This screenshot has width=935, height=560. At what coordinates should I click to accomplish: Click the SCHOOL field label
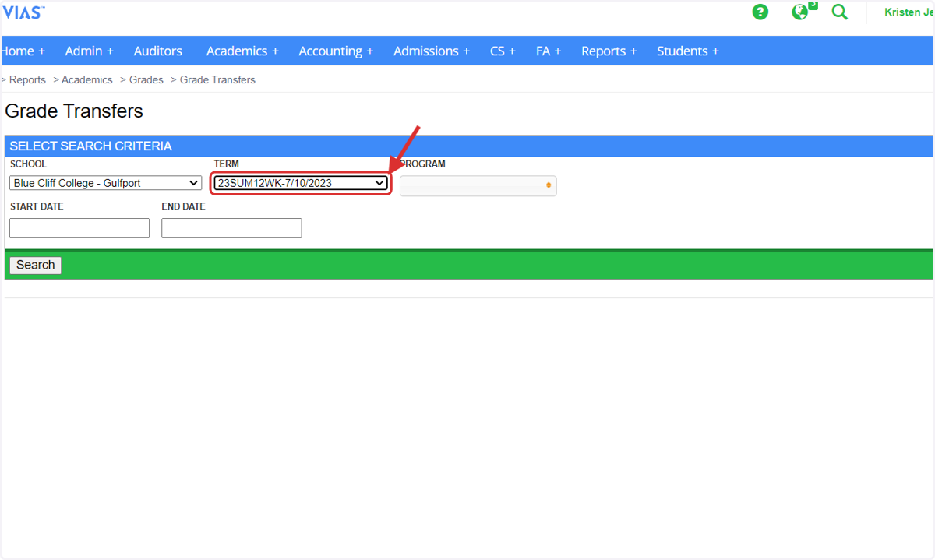[28, 164]
